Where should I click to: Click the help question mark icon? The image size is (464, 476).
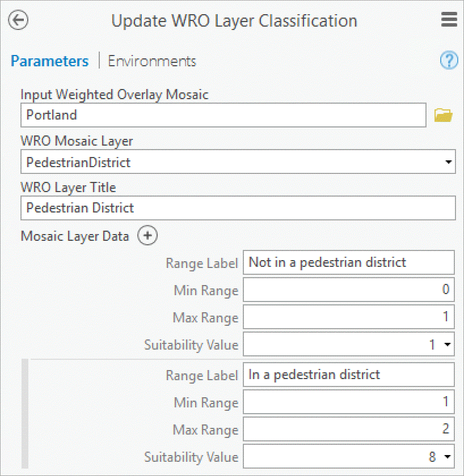point(449,61)
